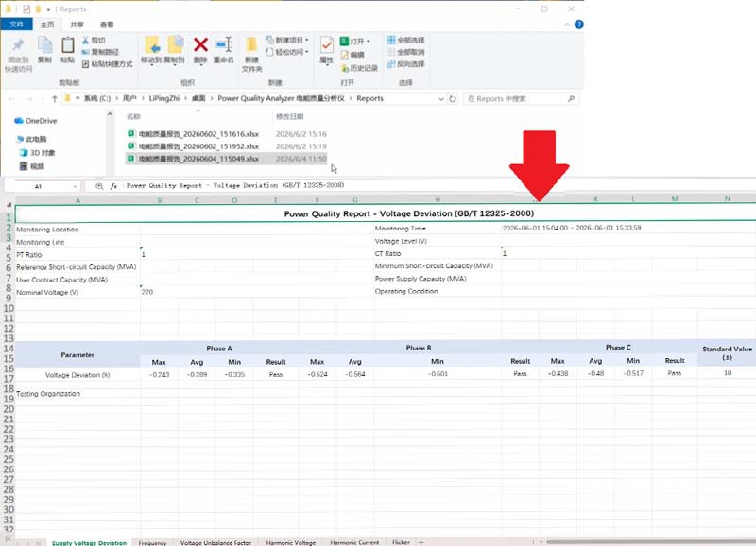The height and width of the screenshot is (546, 756).
Task: Click the 新建文件夹 (new folder) icon
Action: tap(251, 45)
